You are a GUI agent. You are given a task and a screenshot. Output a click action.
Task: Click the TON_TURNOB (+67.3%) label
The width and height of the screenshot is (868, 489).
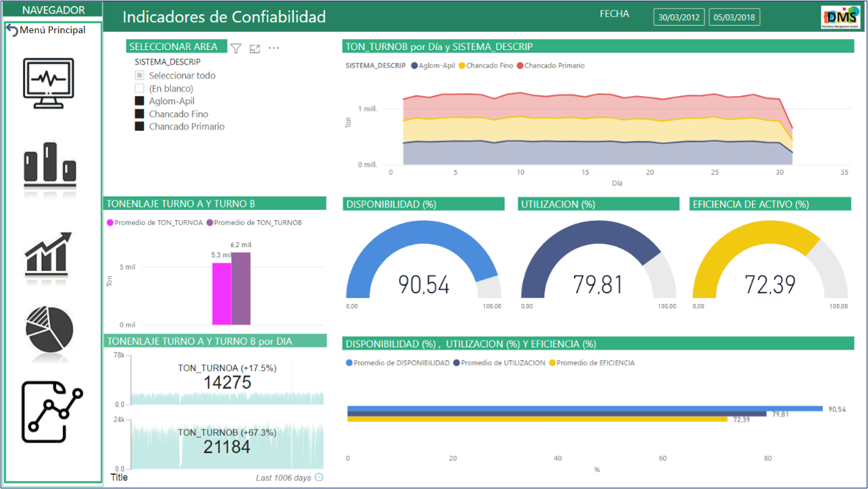[227, 432]
